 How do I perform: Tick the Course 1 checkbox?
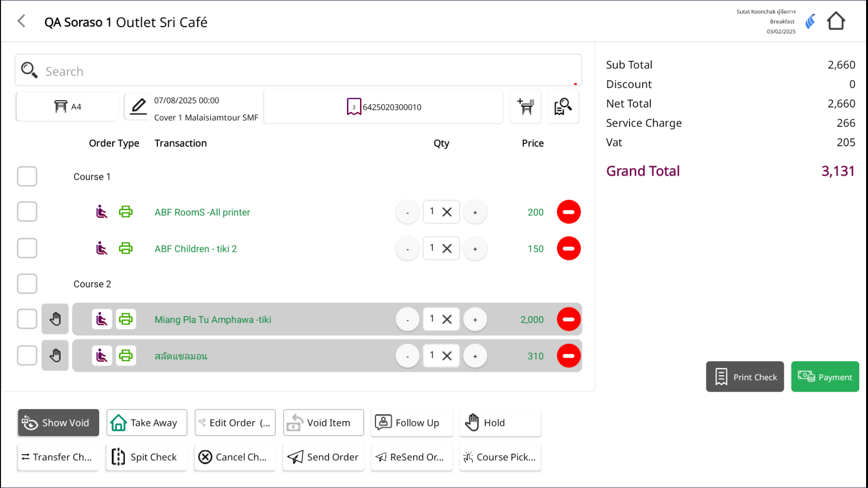coord(27,177)
